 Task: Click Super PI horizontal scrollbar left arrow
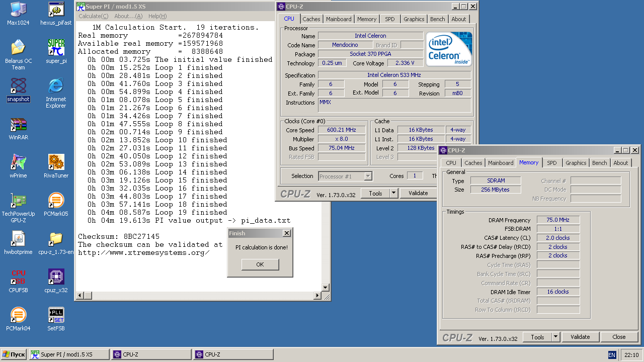pyautogui.click(x=79, y=296)
